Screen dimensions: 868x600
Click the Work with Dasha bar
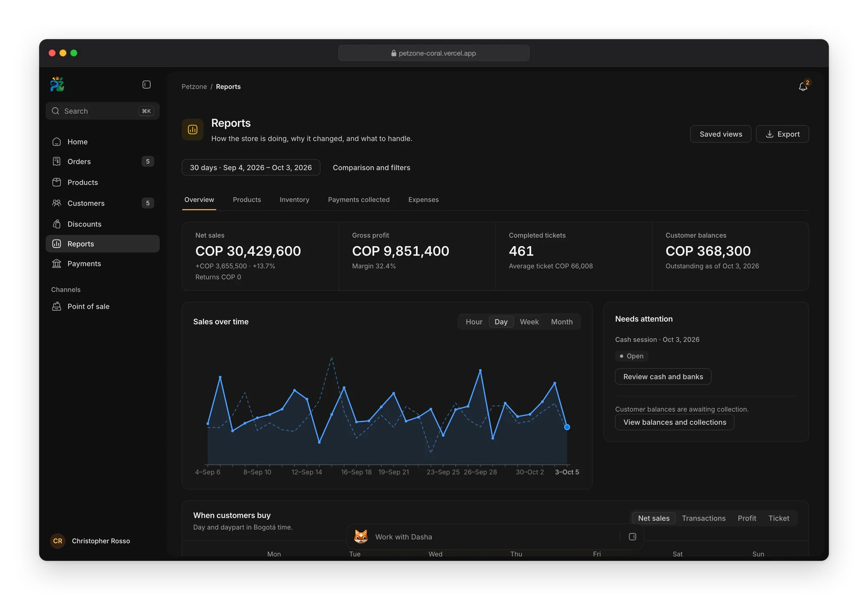[x=495, y=537]
